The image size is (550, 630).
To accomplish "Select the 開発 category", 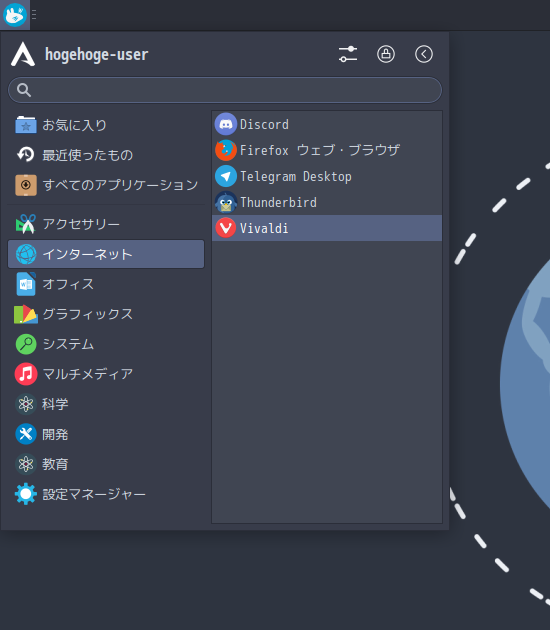I will click(106, 434).
